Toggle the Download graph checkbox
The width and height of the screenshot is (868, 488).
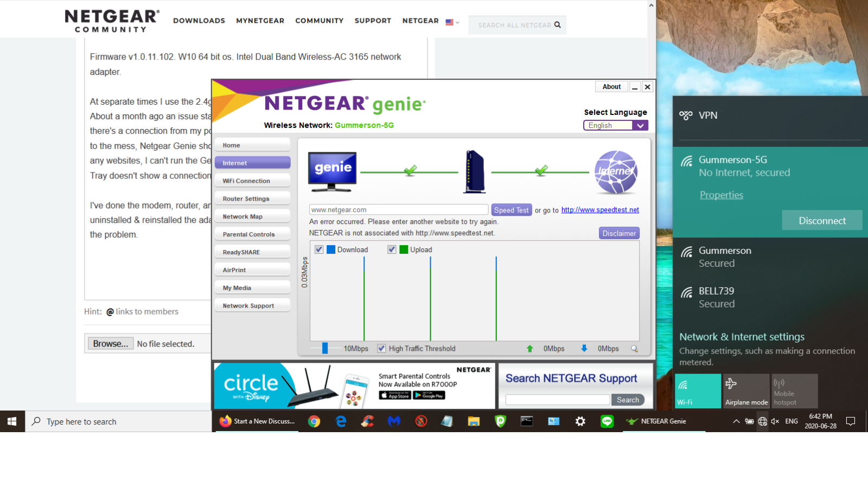click(319, 249)
